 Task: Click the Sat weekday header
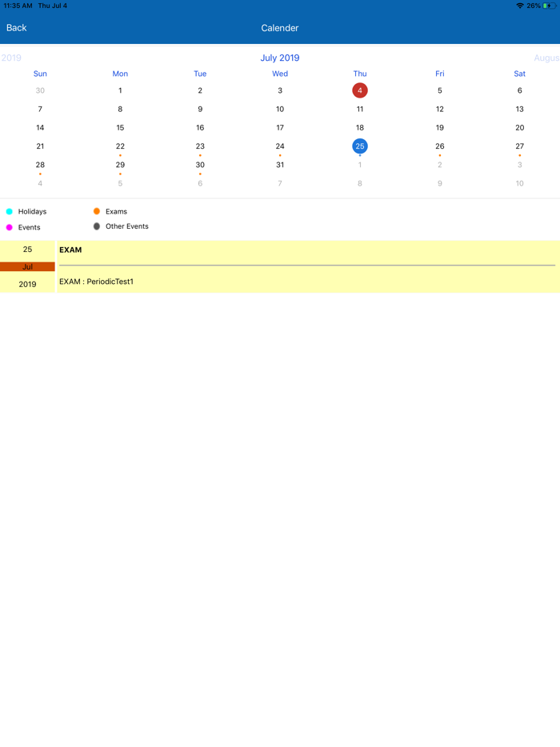[x=519, y=74]
